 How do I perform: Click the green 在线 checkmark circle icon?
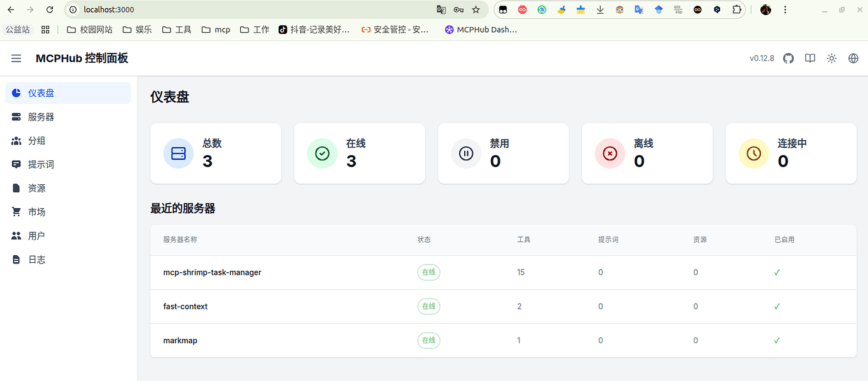pyautogui.click(x=322, y=153)
